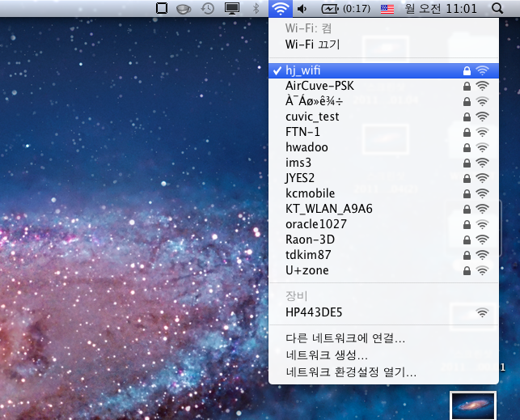Click signal strength icon for Raon-3D

click(482, 240)
